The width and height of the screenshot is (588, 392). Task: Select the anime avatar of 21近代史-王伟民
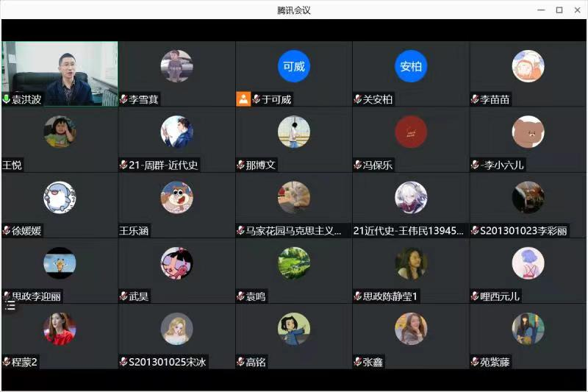tap(411, 197)
